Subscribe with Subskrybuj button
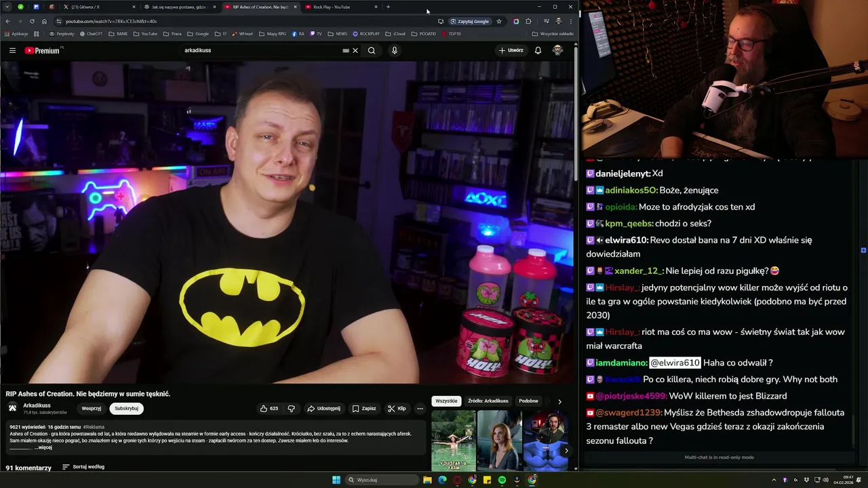This screenshot has height=488, width=868. (x=127, y=409)
